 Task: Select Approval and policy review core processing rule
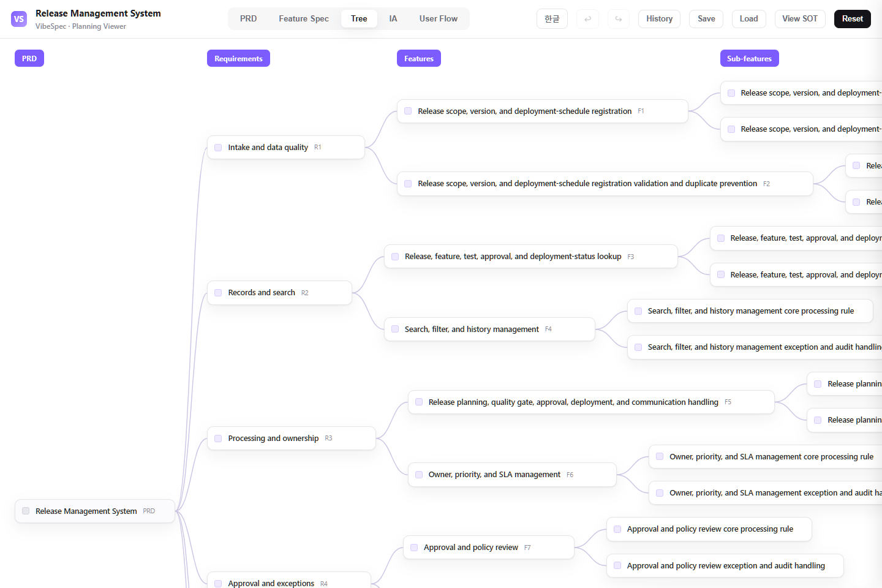click(709, 529)
